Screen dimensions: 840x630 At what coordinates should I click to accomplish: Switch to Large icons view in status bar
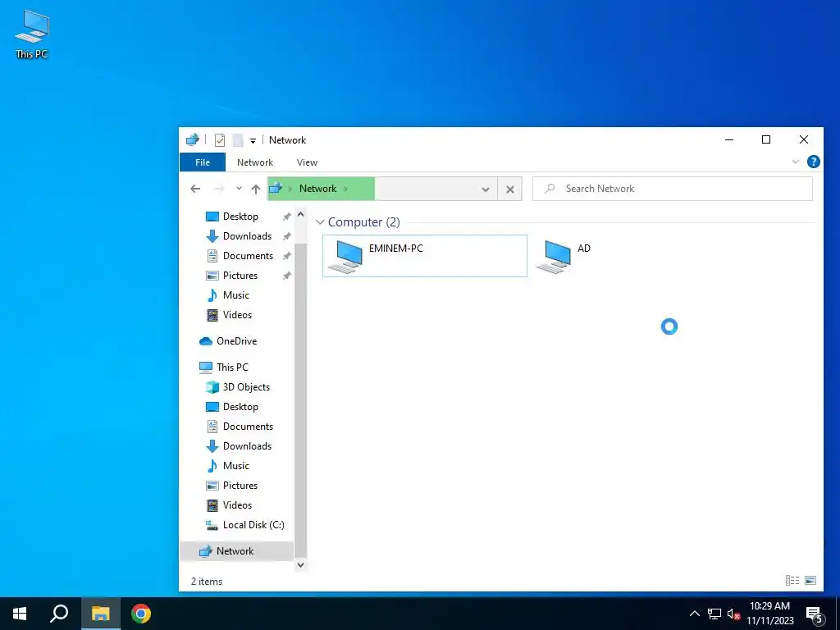tap(810, 581)
